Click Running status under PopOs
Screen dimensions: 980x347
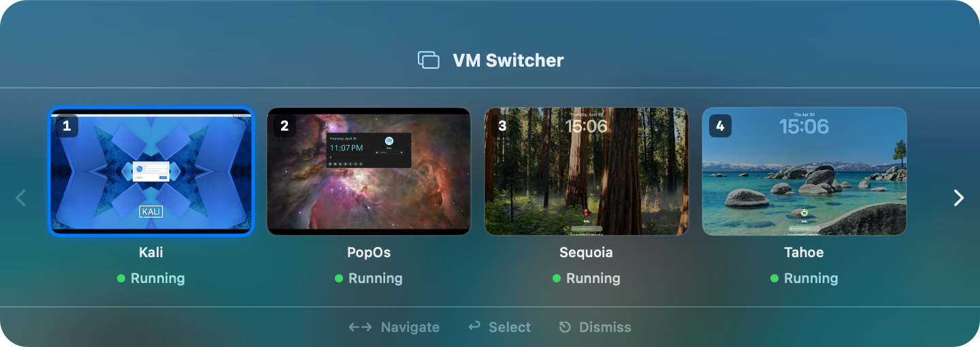coord(376,278)
